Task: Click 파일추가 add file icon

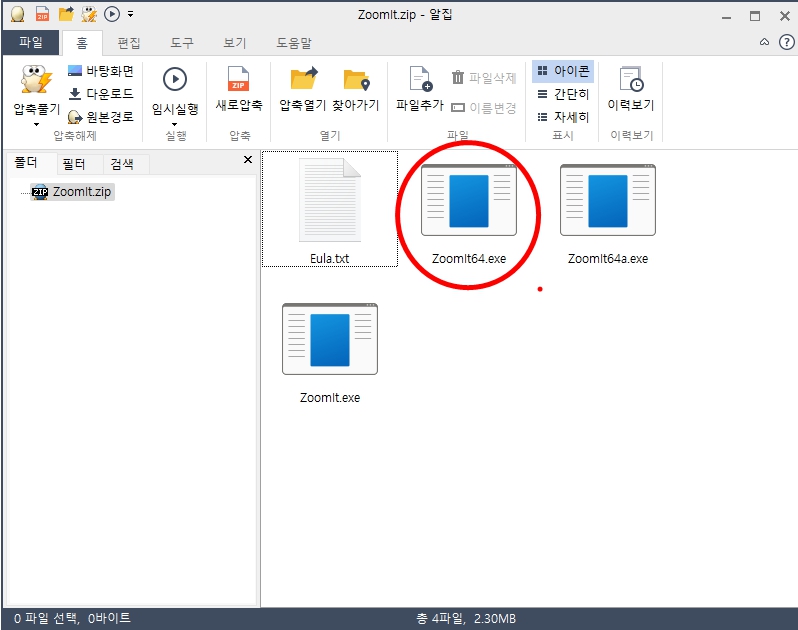Action: tap(420, 79)
